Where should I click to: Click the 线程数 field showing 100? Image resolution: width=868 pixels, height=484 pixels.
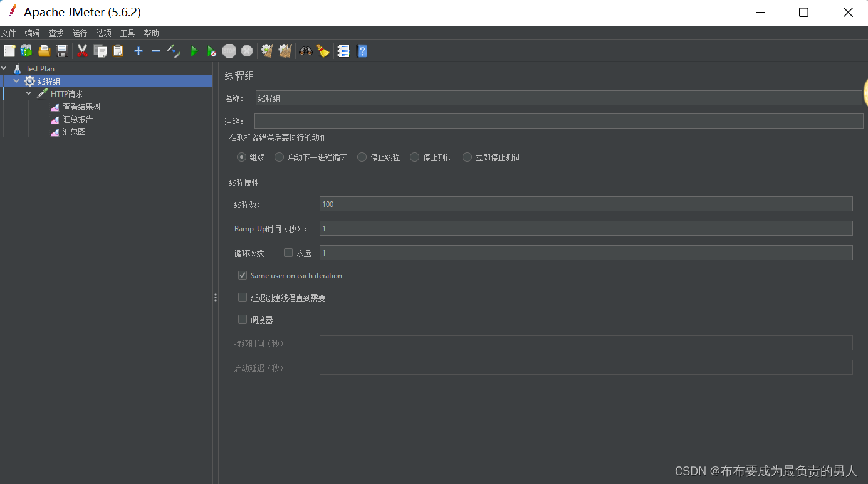(x=586, y=204)
